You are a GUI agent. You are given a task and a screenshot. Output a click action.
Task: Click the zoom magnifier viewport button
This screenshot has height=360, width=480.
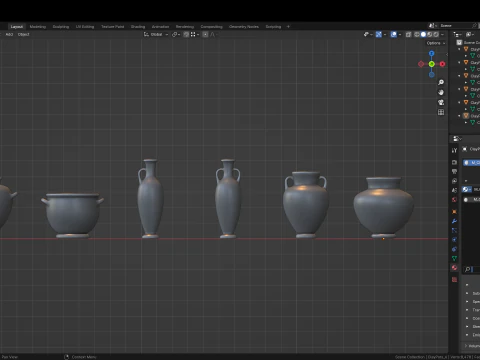click(x=441, y=82)
